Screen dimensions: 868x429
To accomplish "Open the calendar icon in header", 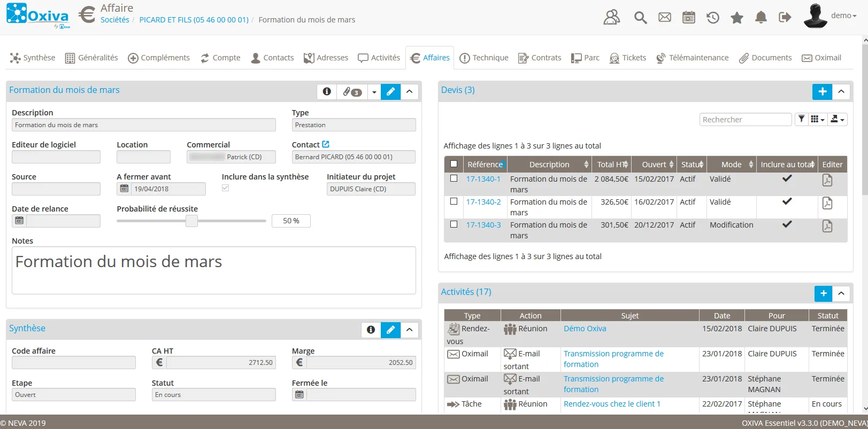I will (x=689, y=18).
